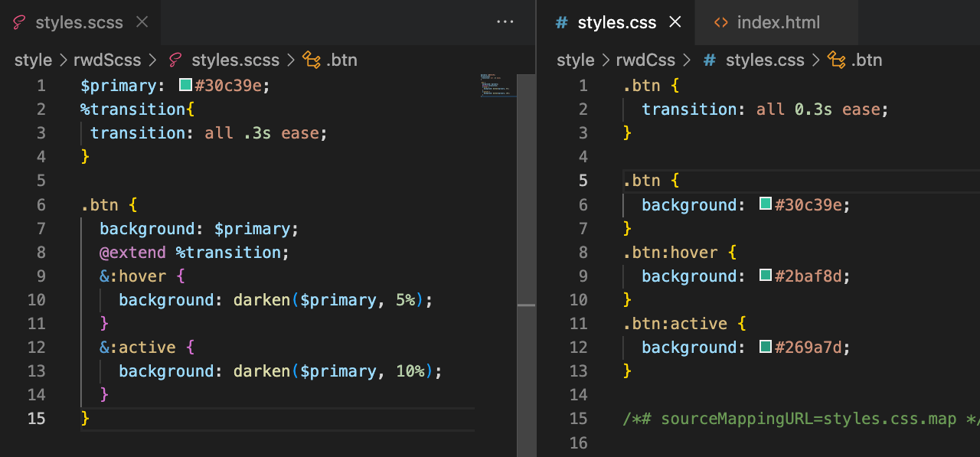Open the rwdCss breadcrumb folder dropdown
The image size is (980, 457).
[x=645, y=60]
